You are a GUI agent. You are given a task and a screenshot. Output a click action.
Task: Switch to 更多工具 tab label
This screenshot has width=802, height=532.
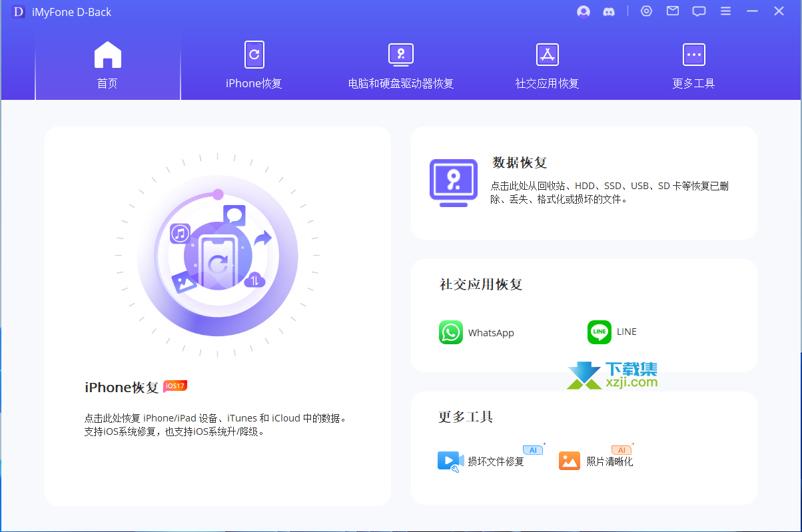[x=694, y=84]
